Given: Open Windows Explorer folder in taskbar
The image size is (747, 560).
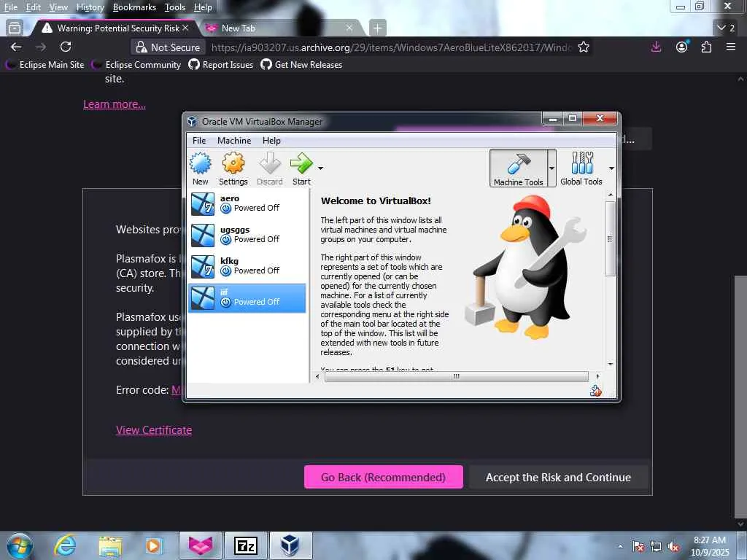Looking at the screenshot, I should [111, 545].
